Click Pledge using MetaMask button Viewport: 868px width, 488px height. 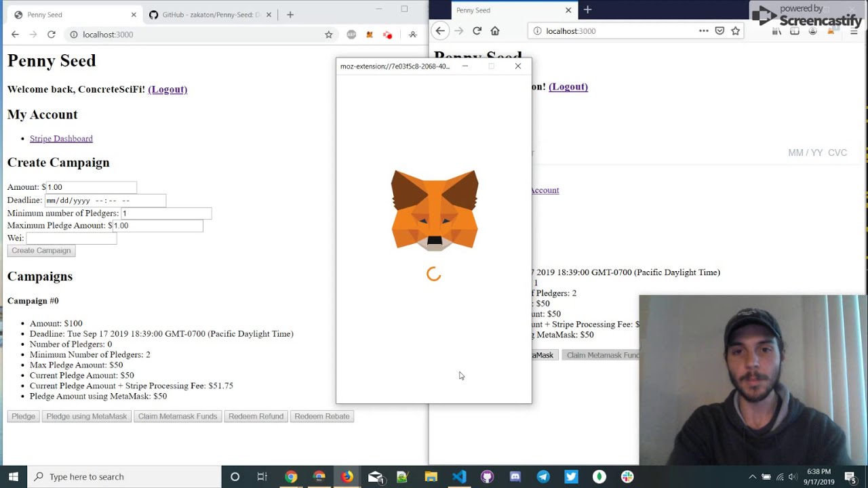[87, 416]
